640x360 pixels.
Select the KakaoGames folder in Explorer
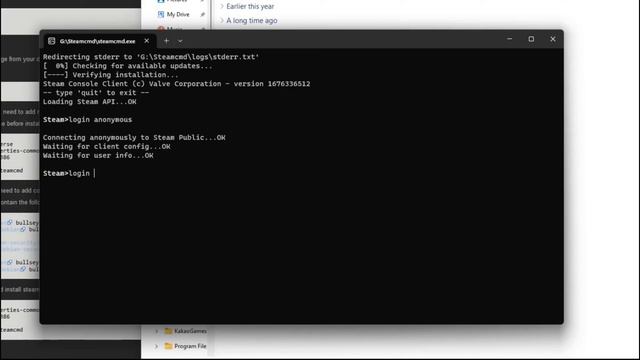(x=190, y=331)
